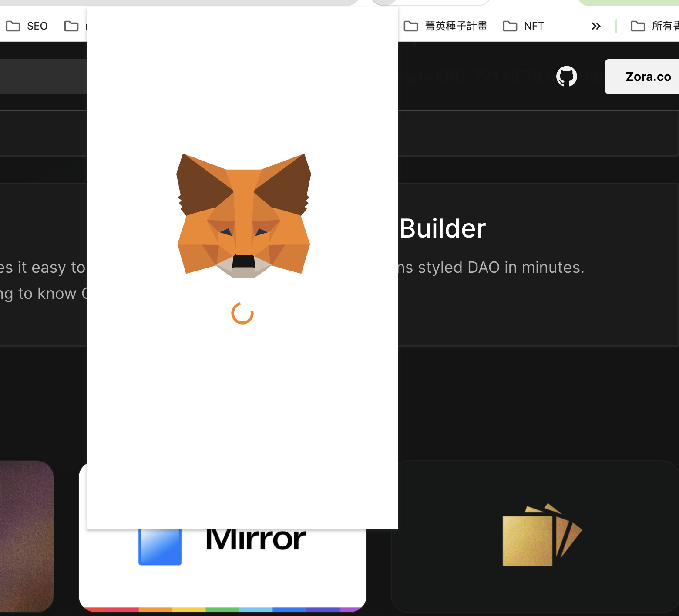This screenshot has width=679, height=616.
Task: Open the Builder card heading
Action: [442, 228]
